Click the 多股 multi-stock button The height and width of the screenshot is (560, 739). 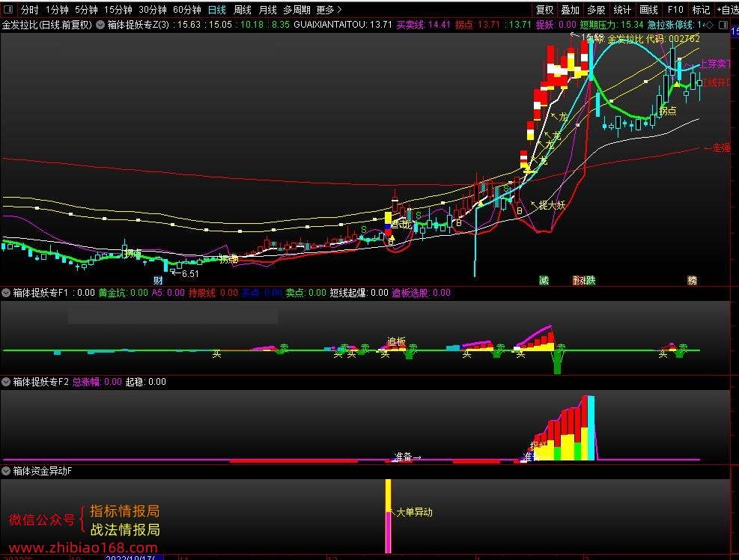[x=596, y=10]
